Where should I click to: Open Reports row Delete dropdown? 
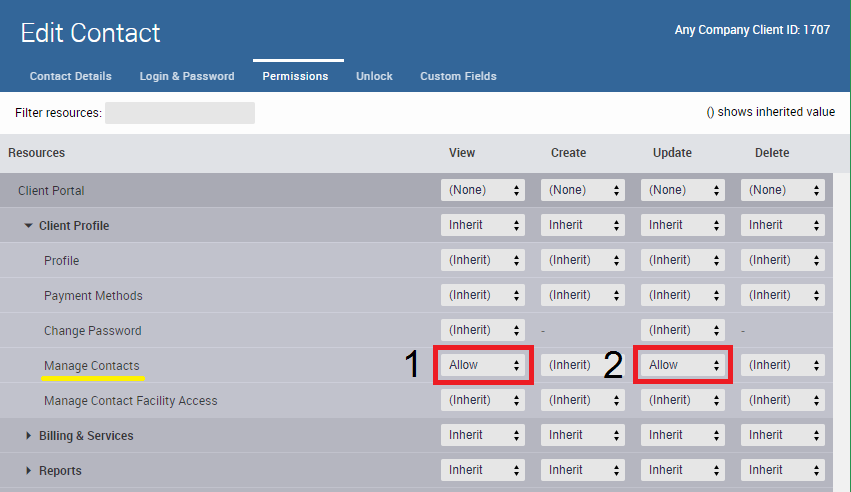coord(783,470)
